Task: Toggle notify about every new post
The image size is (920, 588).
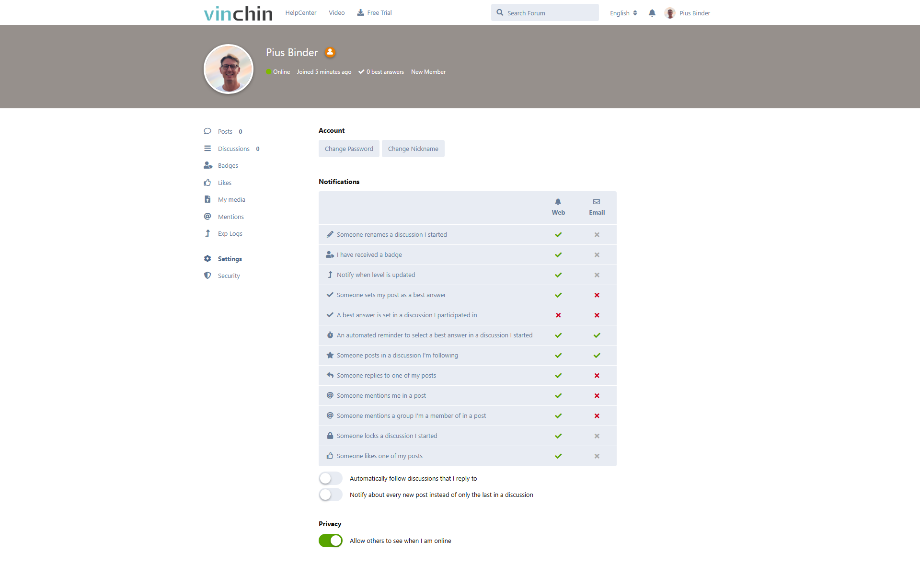Action: tap(331, 495)
